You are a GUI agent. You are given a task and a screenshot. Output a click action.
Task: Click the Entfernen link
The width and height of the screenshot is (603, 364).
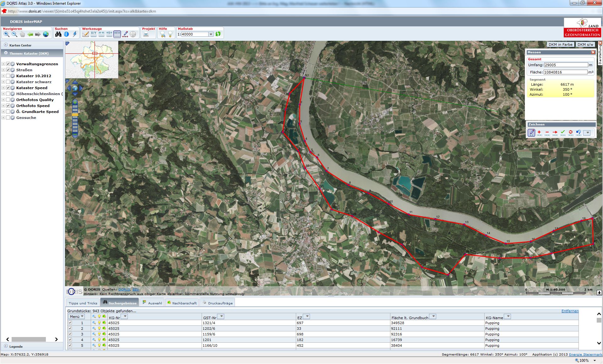point(570,311)
